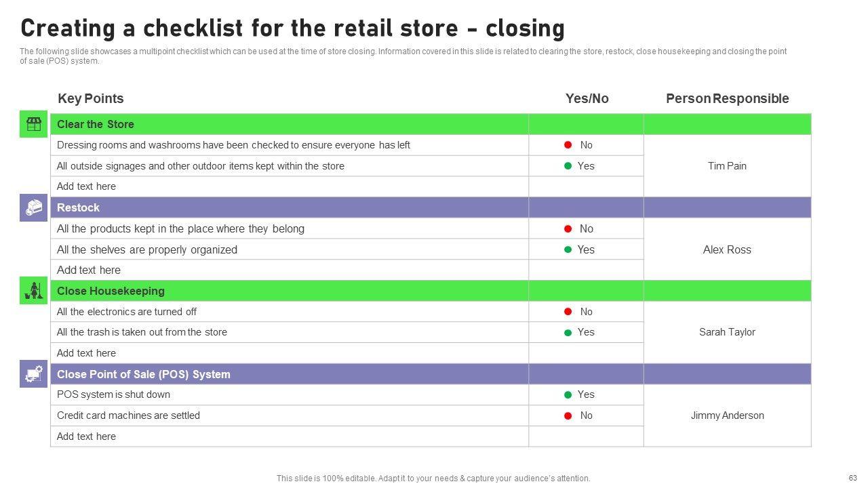
Task: Click Add text here under Restock
Action: [89, 270]
